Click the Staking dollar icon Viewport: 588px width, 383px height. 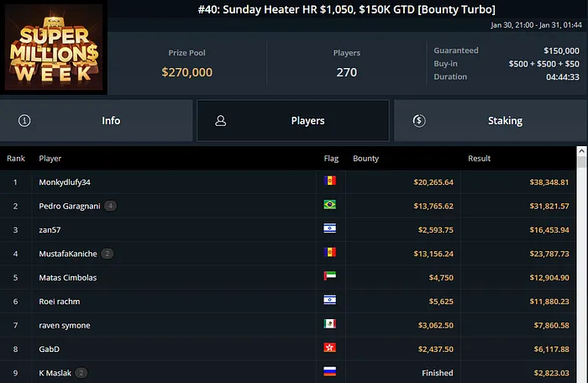pos(418,121)
